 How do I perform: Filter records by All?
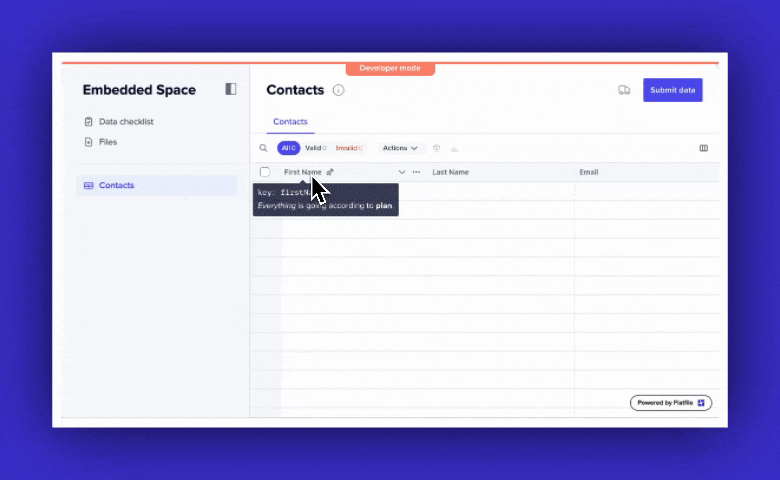point(289,148)
